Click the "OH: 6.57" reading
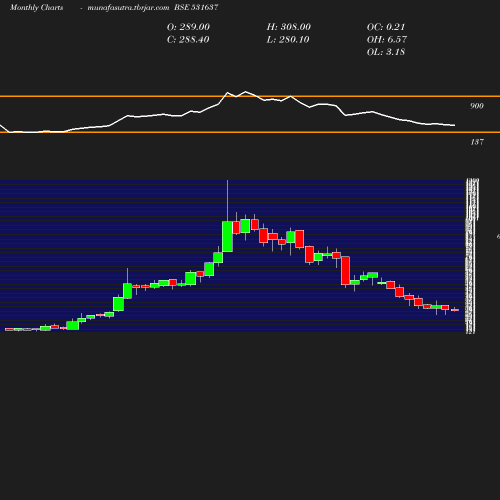This screenshot has width=500, height=500. 387,40
